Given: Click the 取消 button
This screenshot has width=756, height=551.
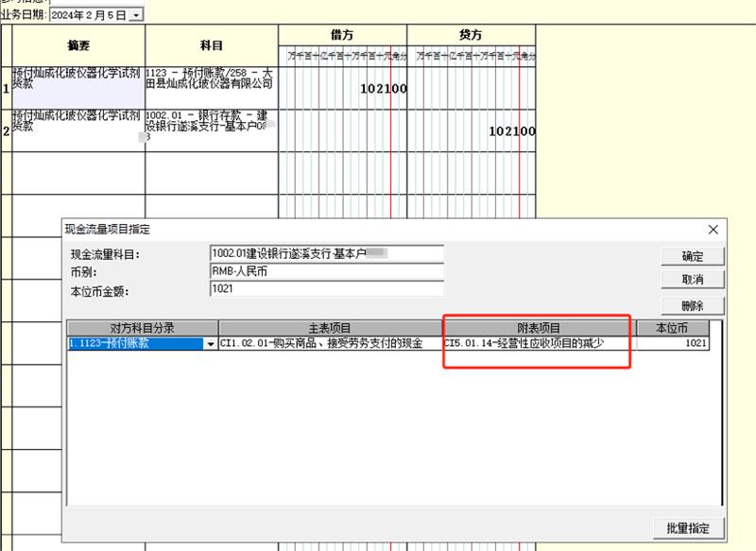Looking at the screenshot, I should (x=691, y=280).
